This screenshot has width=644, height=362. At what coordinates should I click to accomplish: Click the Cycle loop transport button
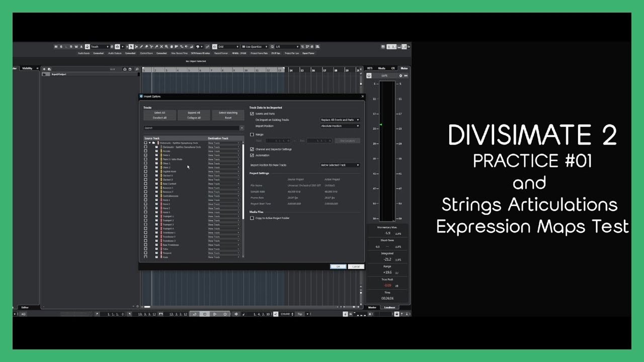195,314
